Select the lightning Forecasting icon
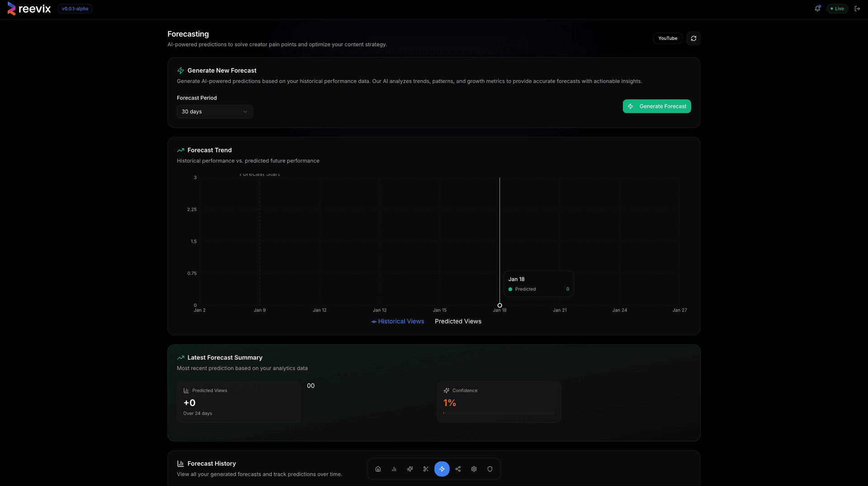The height and width of the screenshot is (486, 868). coord(442,469)
